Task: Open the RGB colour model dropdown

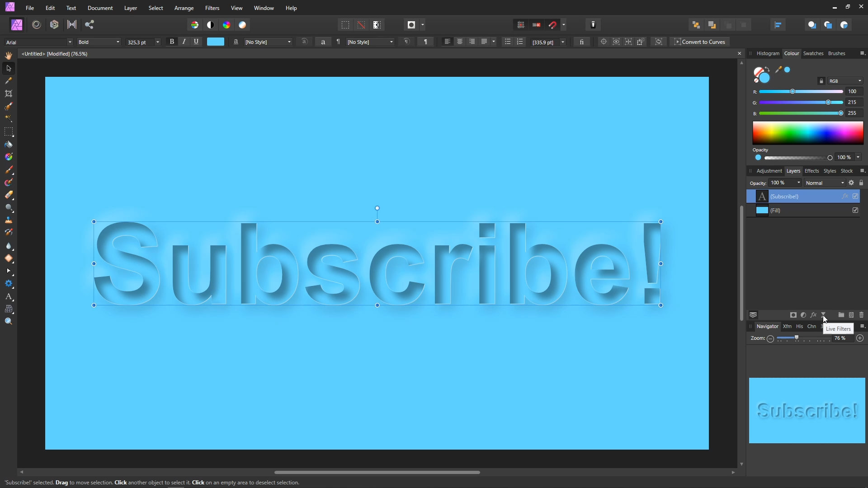Action: [x=859, y=81]
